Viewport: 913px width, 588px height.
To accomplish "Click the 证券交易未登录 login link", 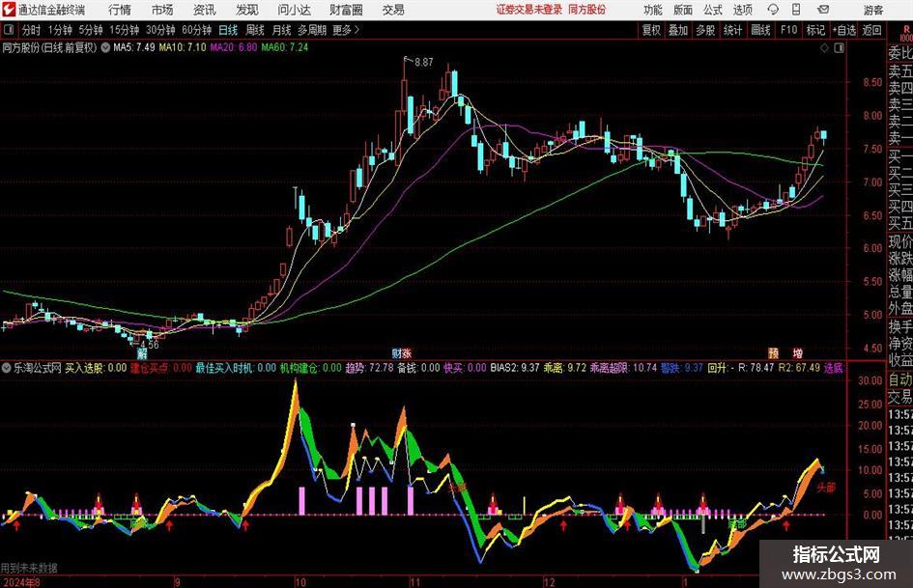I will click(529, 10).
